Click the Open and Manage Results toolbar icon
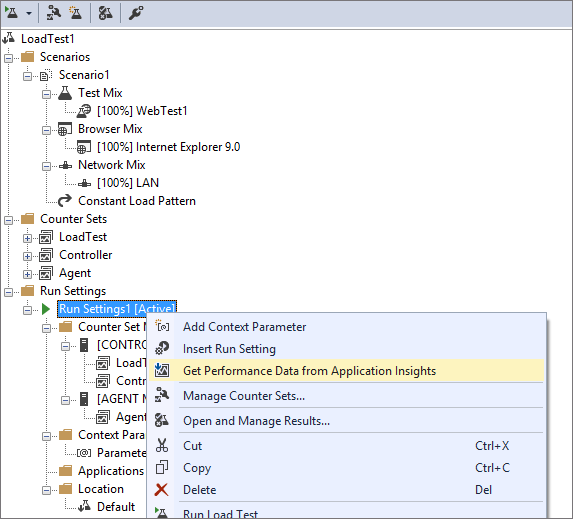 (x=105, y=13)
